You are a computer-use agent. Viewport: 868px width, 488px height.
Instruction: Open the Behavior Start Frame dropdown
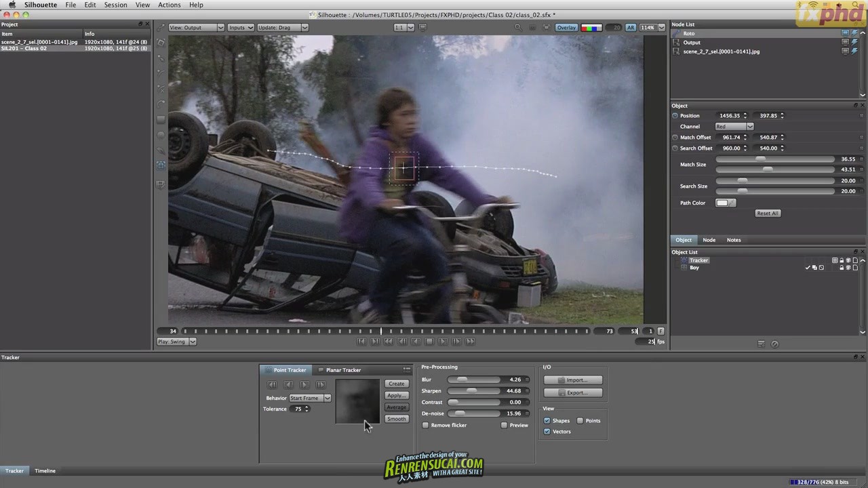click(310, 398)
